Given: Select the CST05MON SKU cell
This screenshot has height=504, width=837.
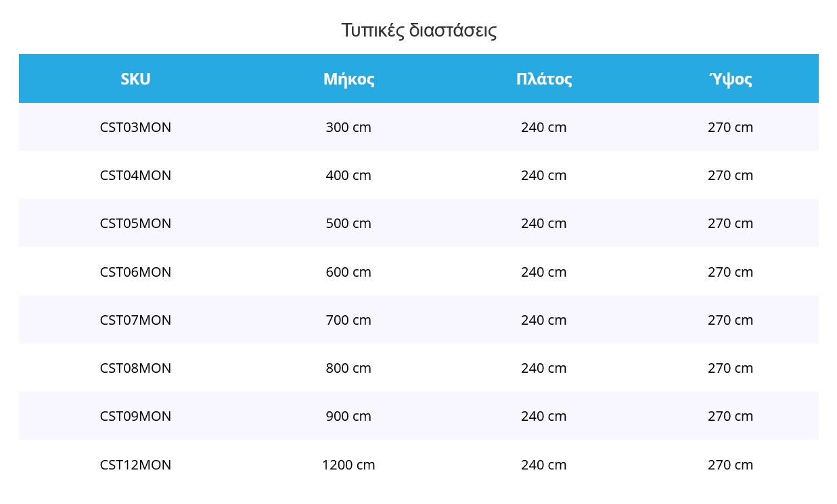Looking at the screenshot, I should click(135, 223).
